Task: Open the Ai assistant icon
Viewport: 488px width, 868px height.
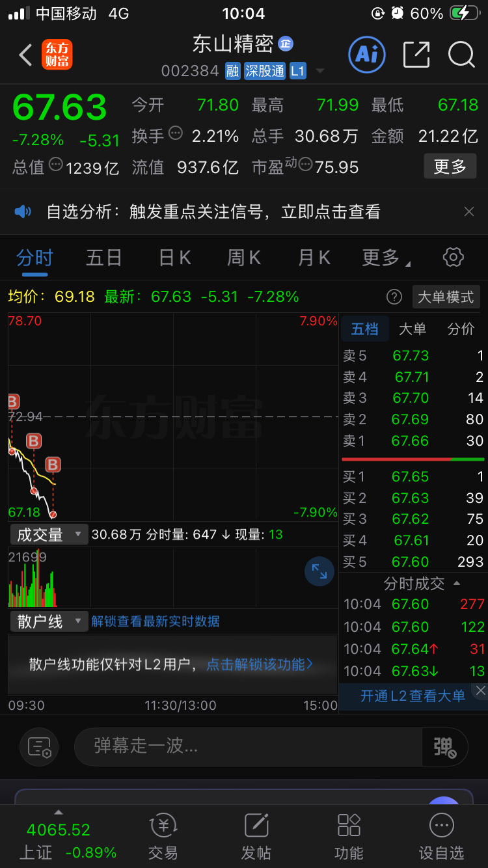Action: tap(367, 55)
